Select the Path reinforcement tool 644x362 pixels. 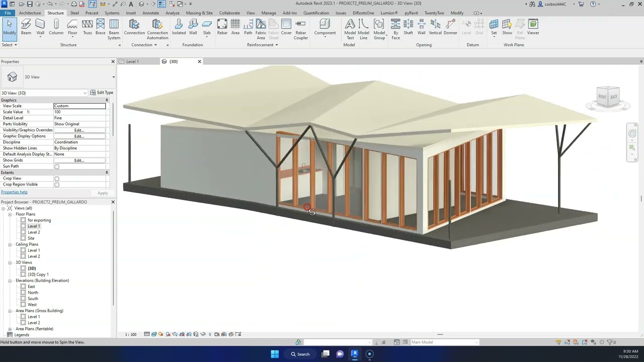(248, 27)
